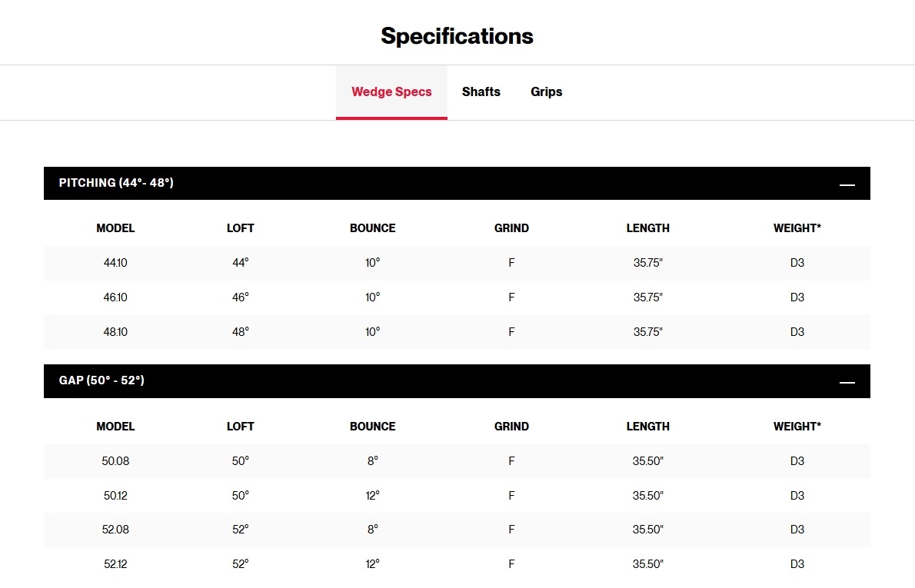Open the Grips tab
Screen dimensions: 915x588
click(546, 92)
